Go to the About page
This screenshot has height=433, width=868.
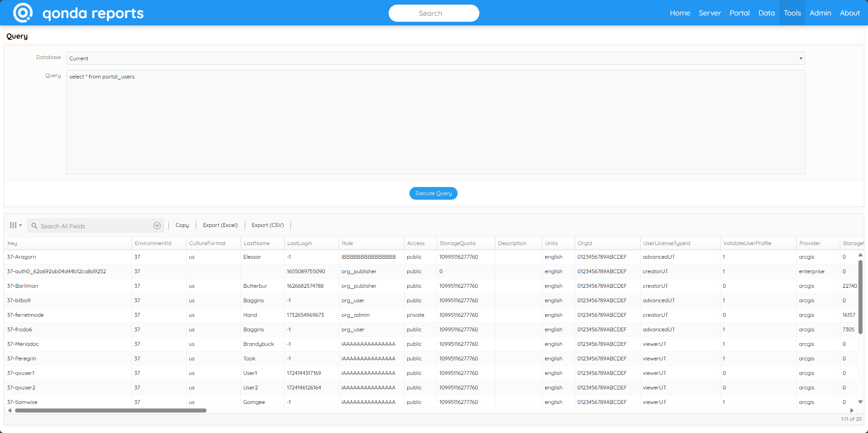tap(849, 13)
